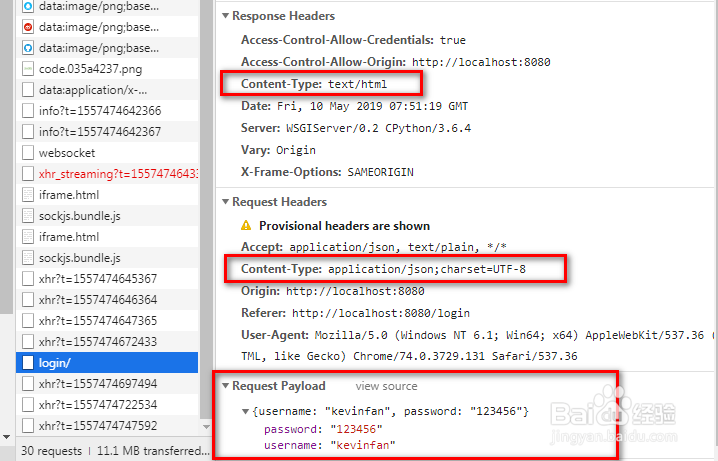Screen dimensions: 718x461
Task: Click the Accept header line
Action: coord(374,247)
